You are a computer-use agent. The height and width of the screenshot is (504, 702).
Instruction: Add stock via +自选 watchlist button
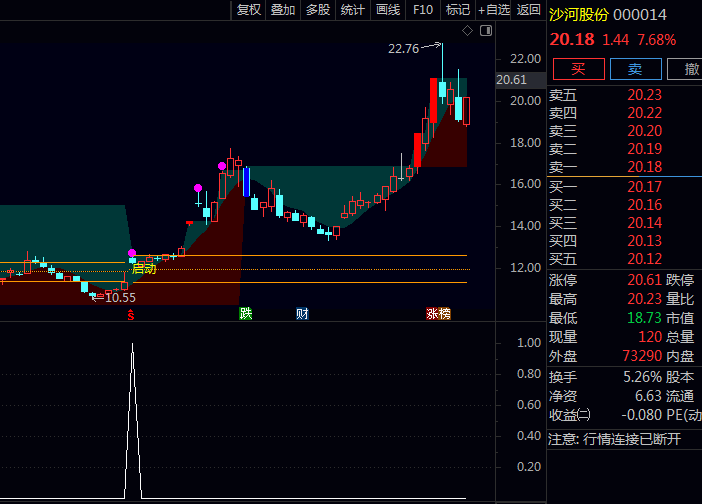[x=493, y=10]
